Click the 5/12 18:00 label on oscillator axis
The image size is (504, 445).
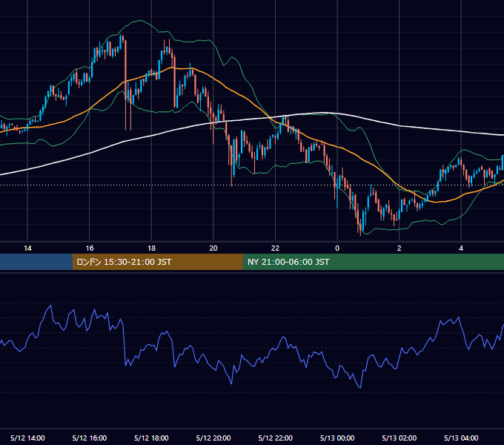coord(151,438)
